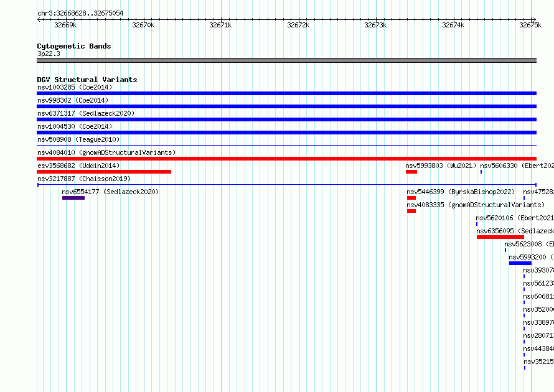Select the blue bar under nsv1003285
This screenshot has width=554, height=392.
[x=286, y=93]
